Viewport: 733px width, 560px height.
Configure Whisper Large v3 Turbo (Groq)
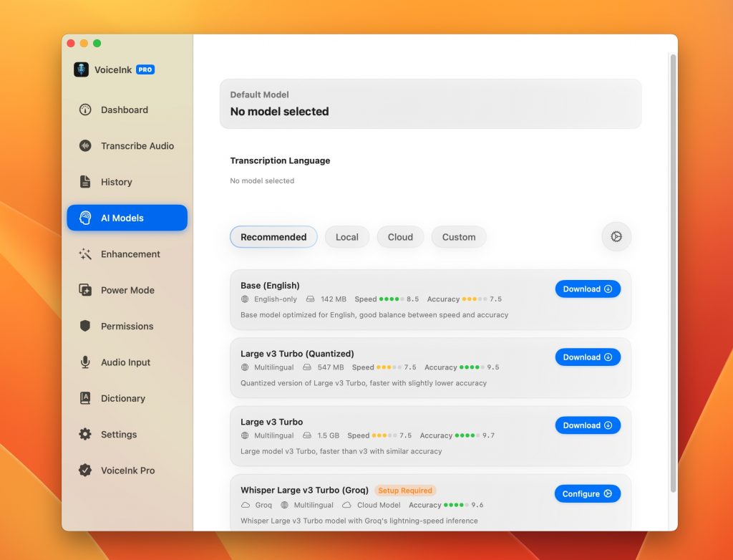point(588,493)
